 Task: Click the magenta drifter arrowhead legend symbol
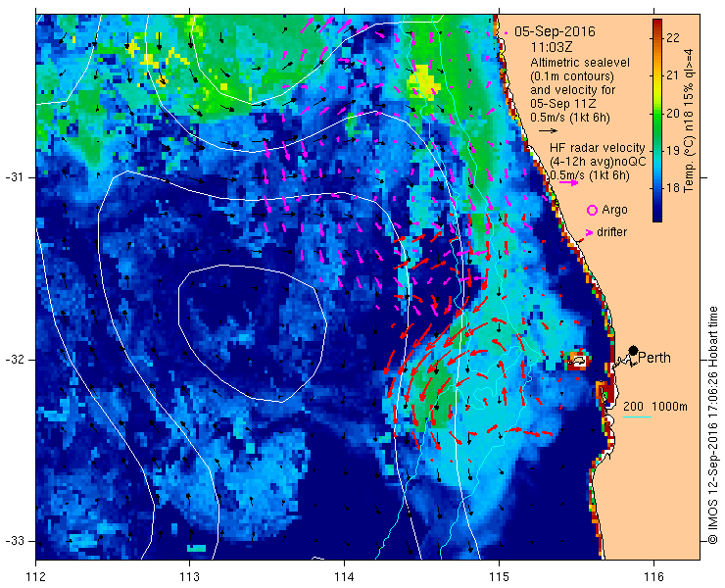pos(589,232)
